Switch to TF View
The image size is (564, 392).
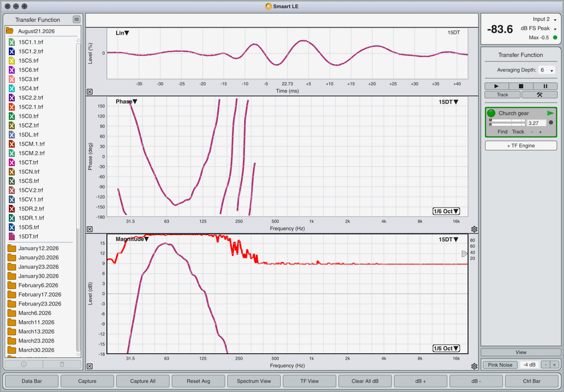pos(310,381)
